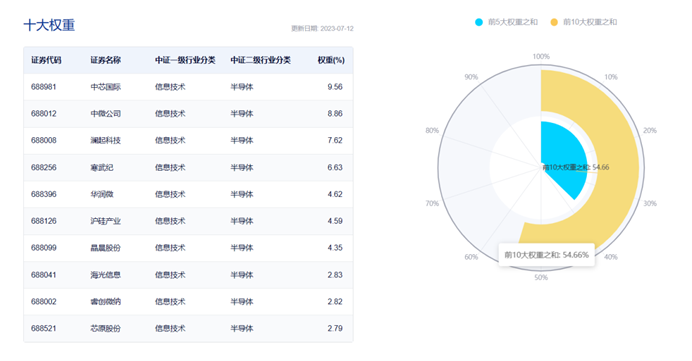The height and width of the screenshot is (361, 692).
Task: Click the 50% chart axis label
Action: coord(541,278)
